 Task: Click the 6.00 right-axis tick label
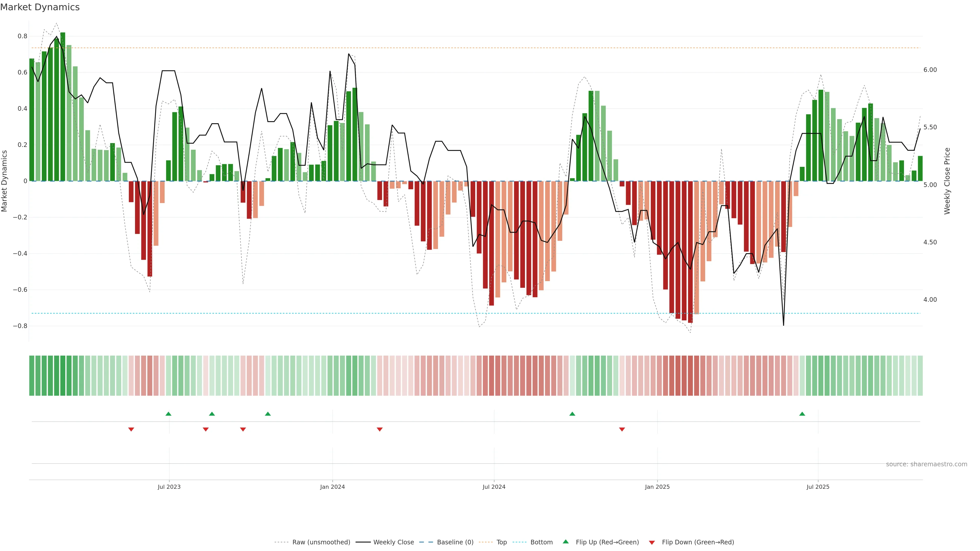click(x=930, y=70)
